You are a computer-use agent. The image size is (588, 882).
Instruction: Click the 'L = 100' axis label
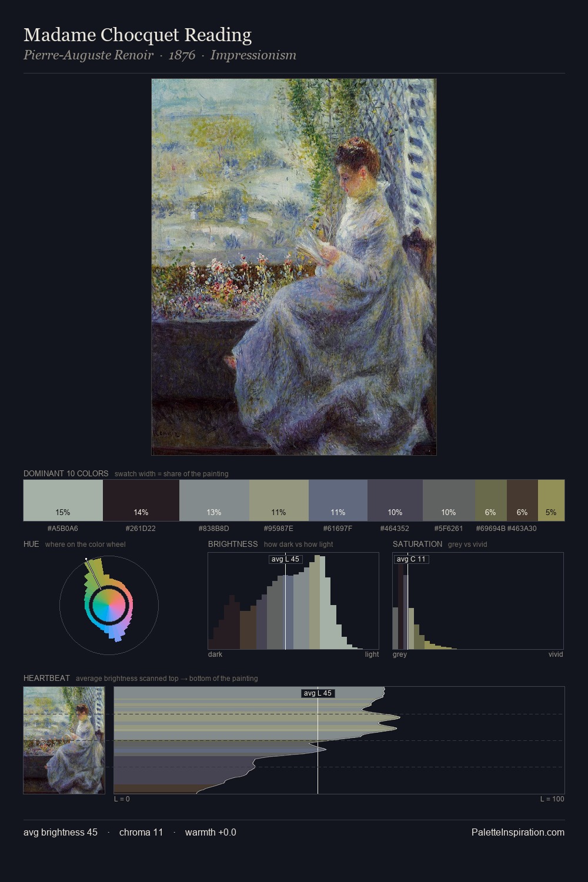pos(552,799)
